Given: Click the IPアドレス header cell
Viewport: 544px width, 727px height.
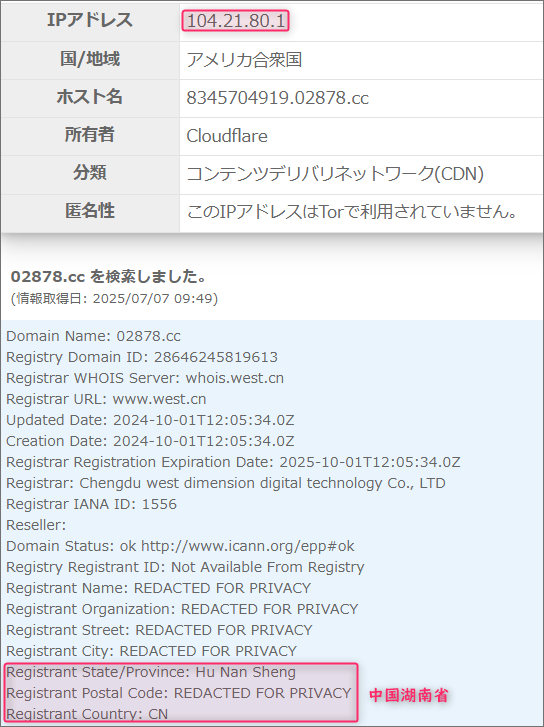Looking at the screenshot, I should (90, 20).
